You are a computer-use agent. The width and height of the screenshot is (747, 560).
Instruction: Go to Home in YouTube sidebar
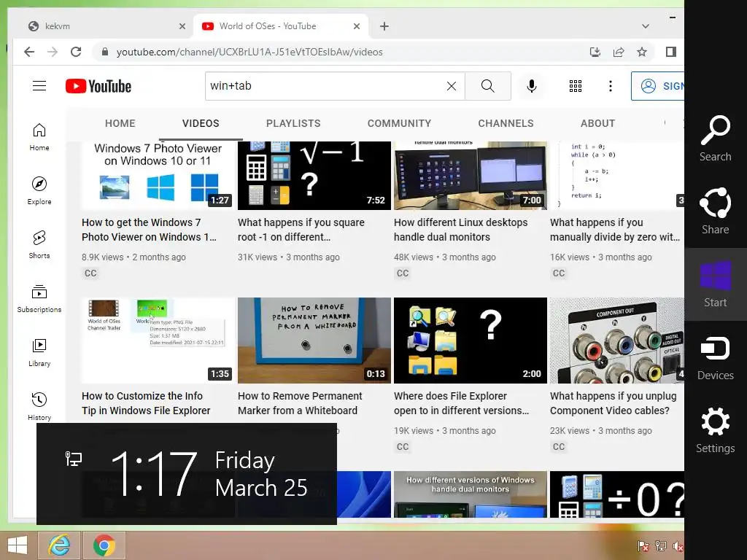(x=39, y=137)
